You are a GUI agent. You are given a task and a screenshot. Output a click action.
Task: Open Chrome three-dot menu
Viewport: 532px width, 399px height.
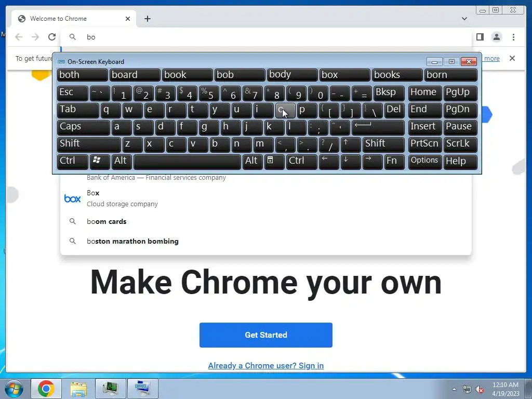[x=513, y=37]
